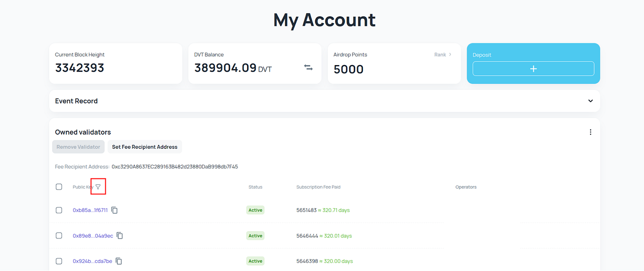Open the Owned validators three-dot menu

[590, 132]
